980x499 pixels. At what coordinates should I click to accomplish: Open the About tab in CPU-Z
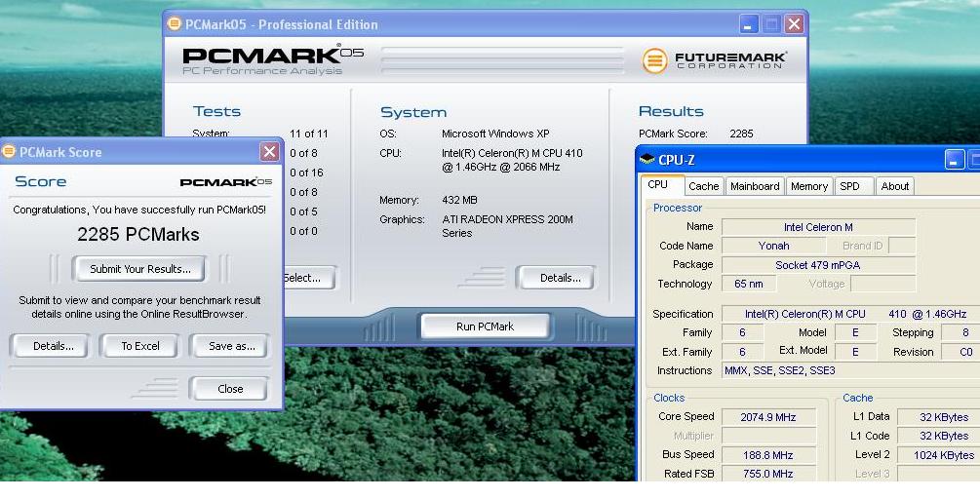click(x=895, y=186)
